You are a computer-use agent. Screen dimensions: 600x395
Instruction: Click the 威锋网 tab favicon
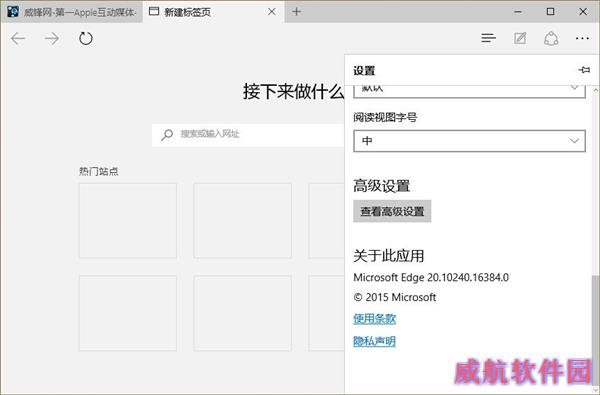13,11
